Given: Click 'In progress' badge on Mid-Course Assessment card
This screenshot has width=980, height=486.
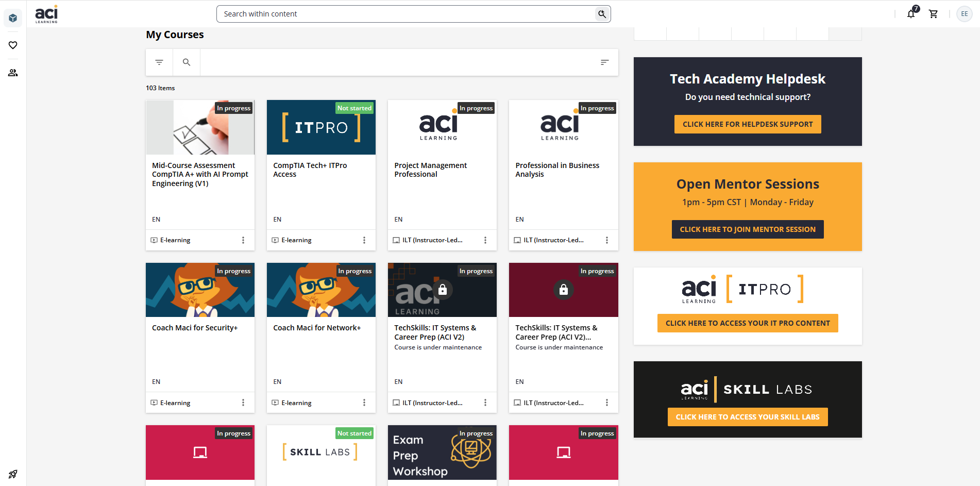Looking at the screenshot, I should tap(233, 108).
